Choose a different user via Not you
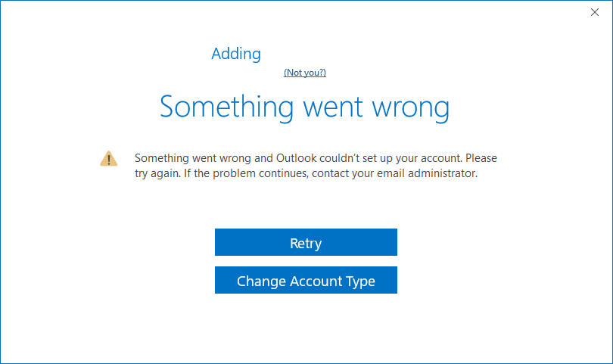The width and height of the screenshot is (613, 364). pyautogui.click(x=305, y=73)
